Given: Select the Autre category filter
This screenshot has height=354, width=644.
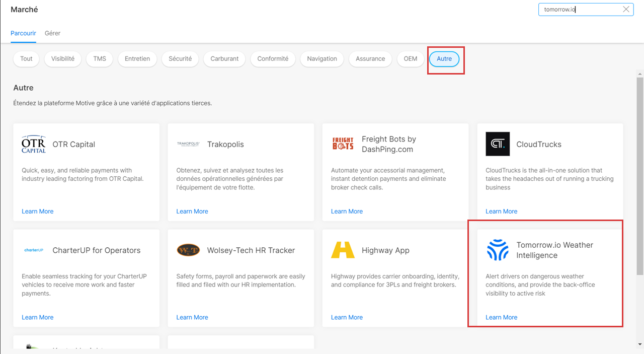Looking at the screenshot, I should (x=444, y=59).
